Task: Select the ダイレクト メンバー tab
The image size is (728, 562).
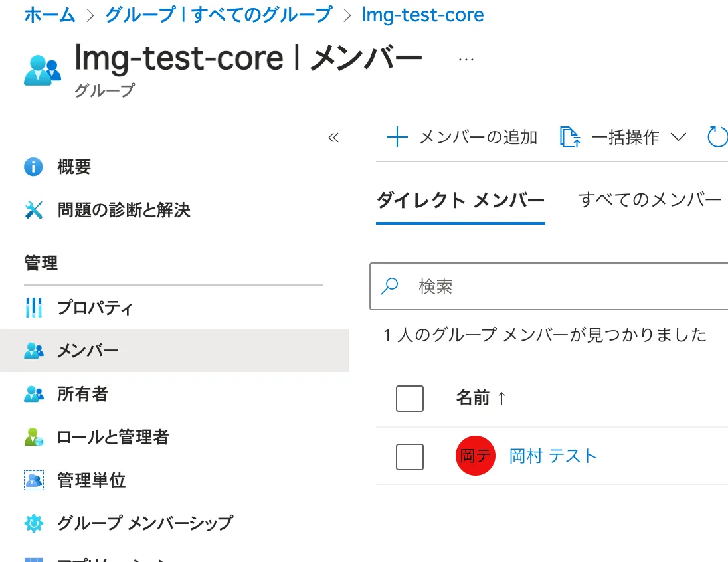Action: [460, 200]
